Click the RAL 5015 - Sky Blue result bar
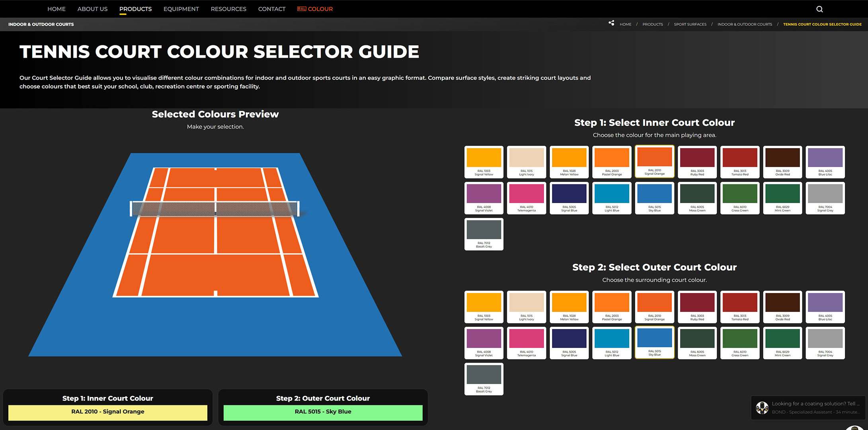The height and width of the screenshot is (430, 868). 323,412
